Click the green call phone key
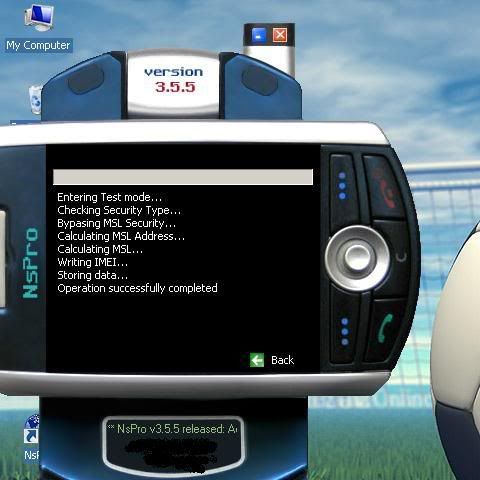Image resolution: width=480 pixels, height=480 pixels. (x=386, y=330)
